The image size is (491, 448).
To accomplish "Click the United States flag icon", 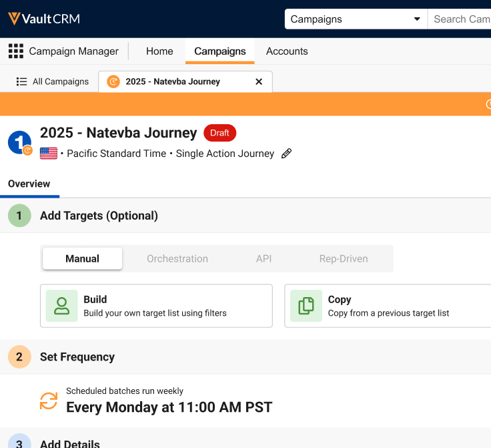I will [x=49, y=154].
